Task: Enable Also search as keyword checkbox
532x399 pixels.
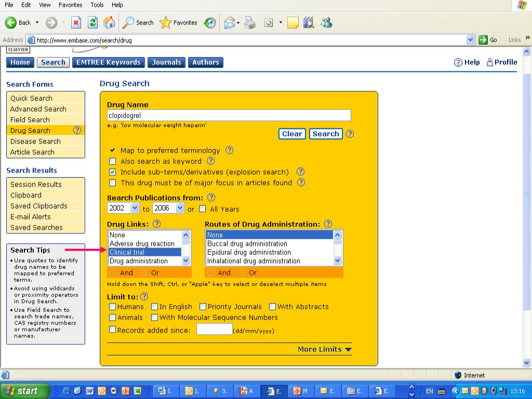Action: click(x=112, y=162)
